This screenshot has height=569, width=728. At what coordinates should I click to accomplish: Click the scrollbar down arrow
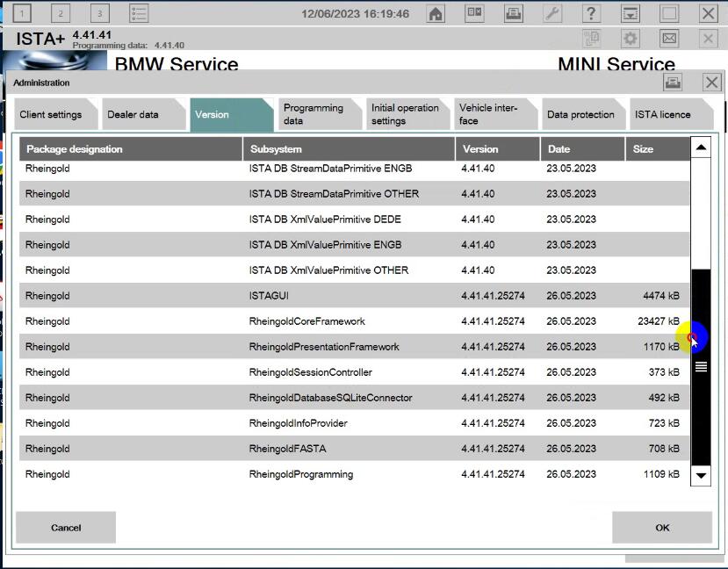pos(701,476)
